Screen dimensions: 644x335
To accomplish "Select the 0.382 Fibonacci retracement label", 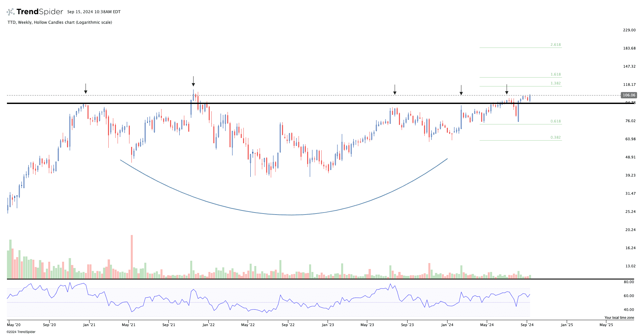I will coord(555,137).
